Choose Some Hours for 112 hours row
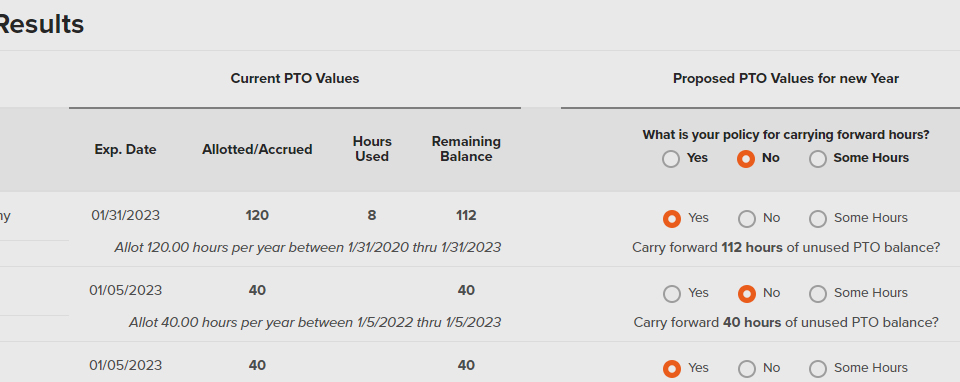 818,219
